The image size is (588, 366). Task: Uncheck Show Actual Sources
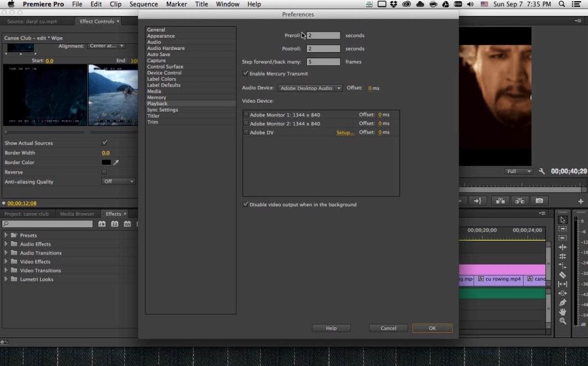[104, 143]
